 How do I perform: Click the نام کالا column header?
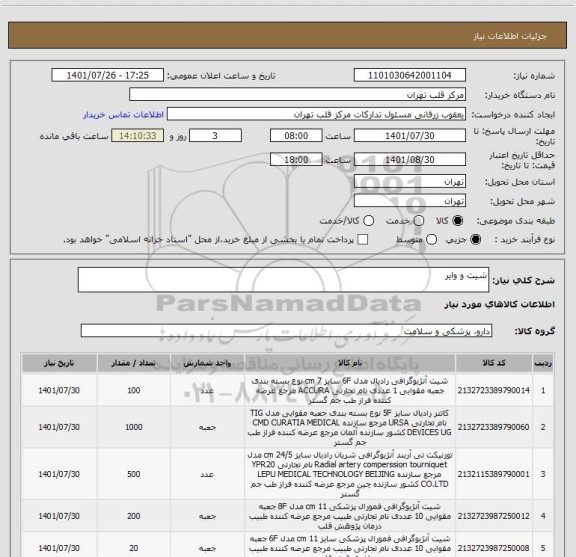pyautogui.click(x=350, y=363)
